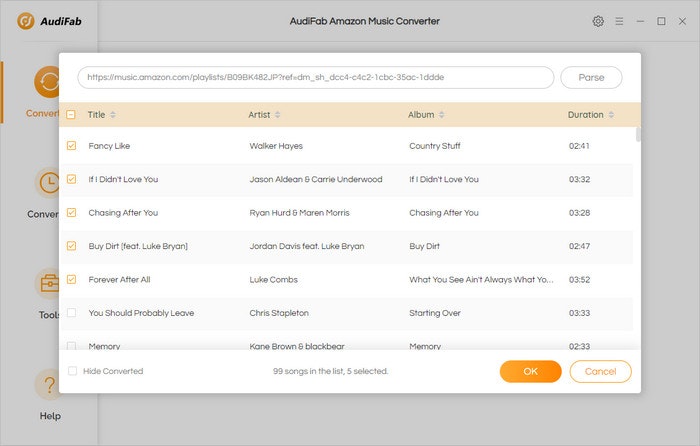This screenshot has width=700, height=446.
Task: Uncheck If I Didn't Love You song
Action: click(x=71, y=179)
